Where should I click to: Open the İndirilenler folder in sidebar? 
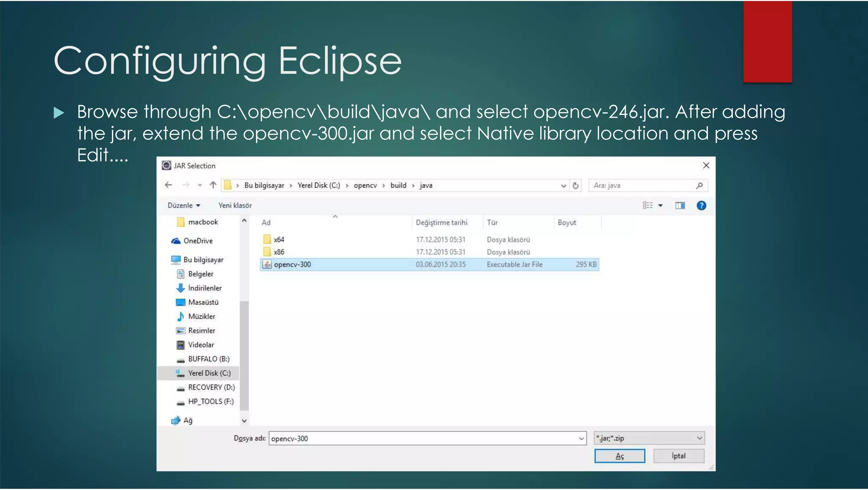204,288
